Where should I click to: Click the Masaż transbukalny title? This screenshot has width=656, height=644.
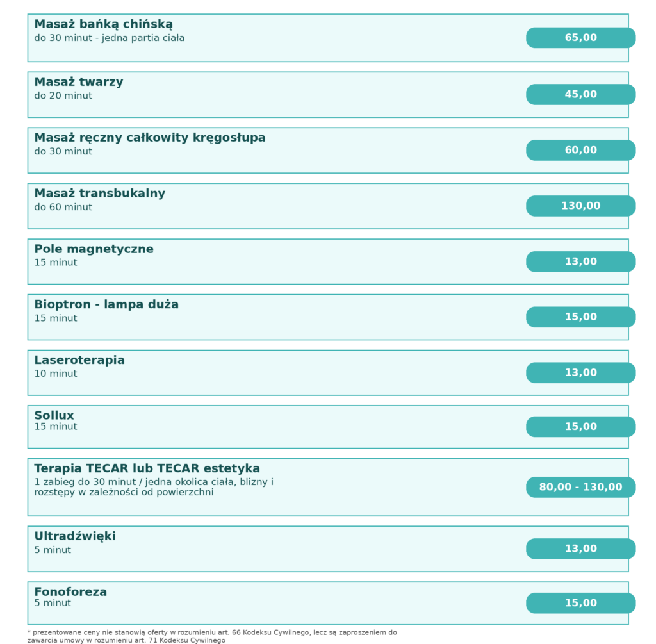pyautogui.click(x=100, y=194)
